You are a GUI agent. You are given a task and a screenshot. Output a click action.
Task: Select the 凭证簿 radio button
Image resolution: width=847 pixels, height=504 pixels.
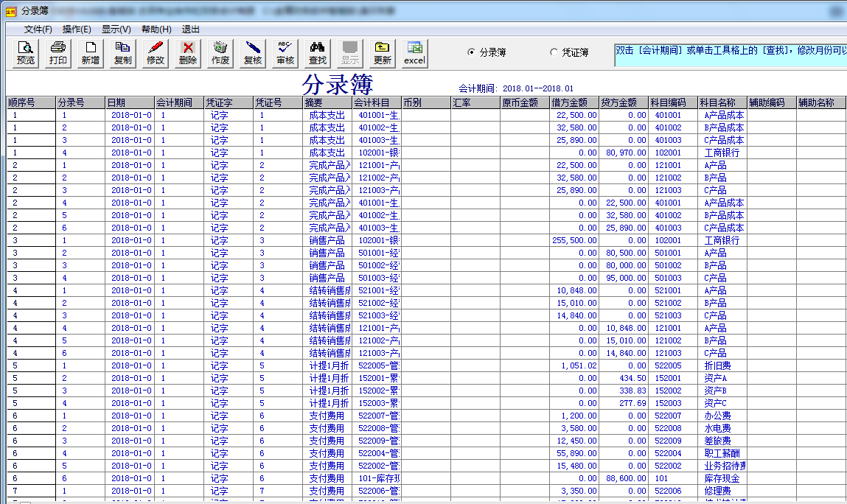554,52
